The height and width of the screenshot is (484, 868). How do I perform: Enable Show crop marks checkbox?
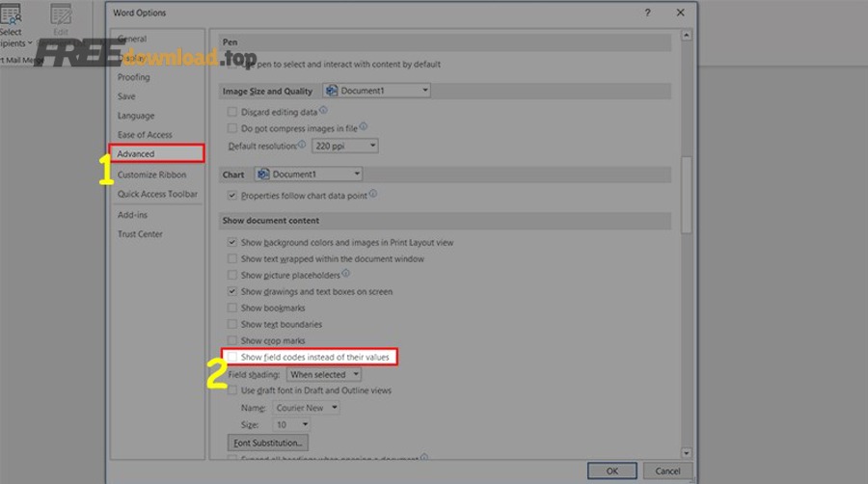pyautogui.click(x=231, y=340)
